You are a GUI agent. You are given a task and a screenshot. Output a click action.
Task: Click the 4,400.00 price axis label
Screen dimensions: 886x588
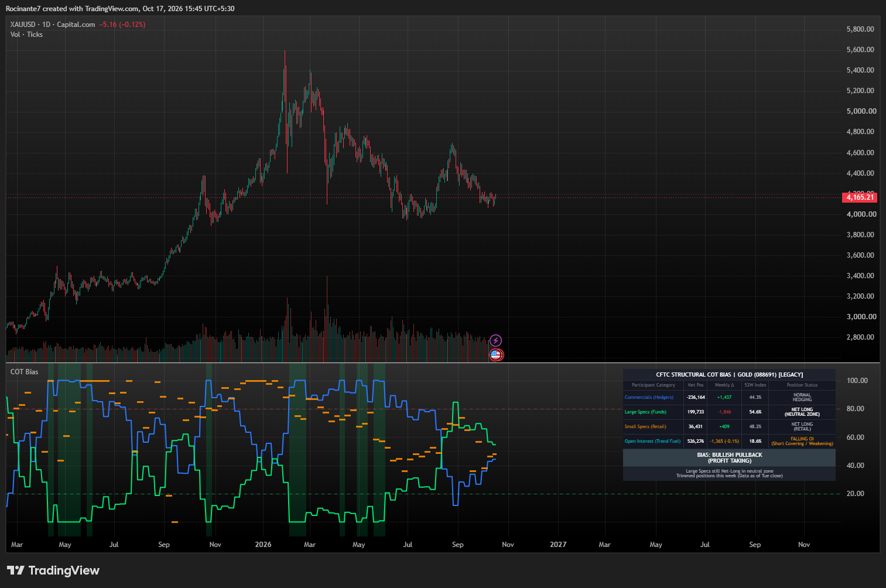click(860, 173)
